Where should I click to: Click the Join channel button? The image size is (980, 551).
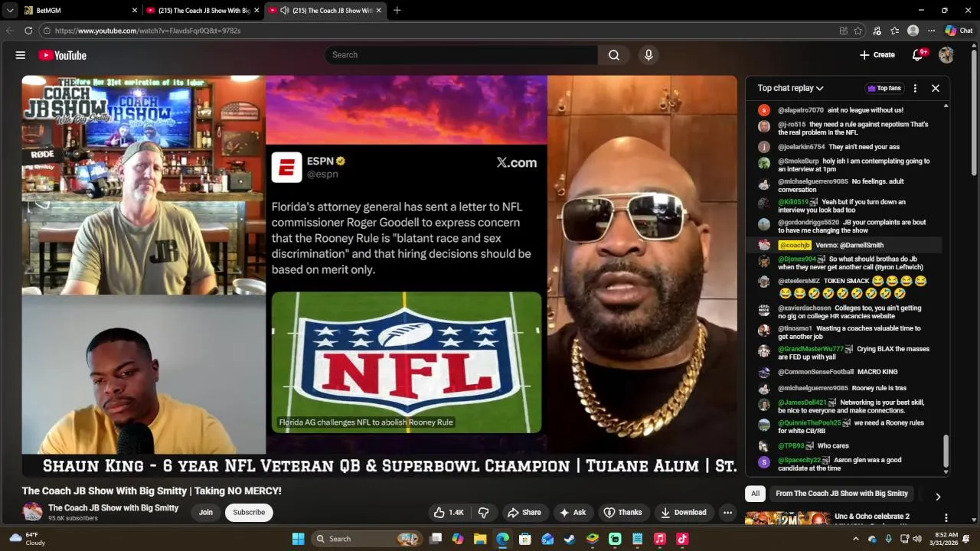[206, 513]
